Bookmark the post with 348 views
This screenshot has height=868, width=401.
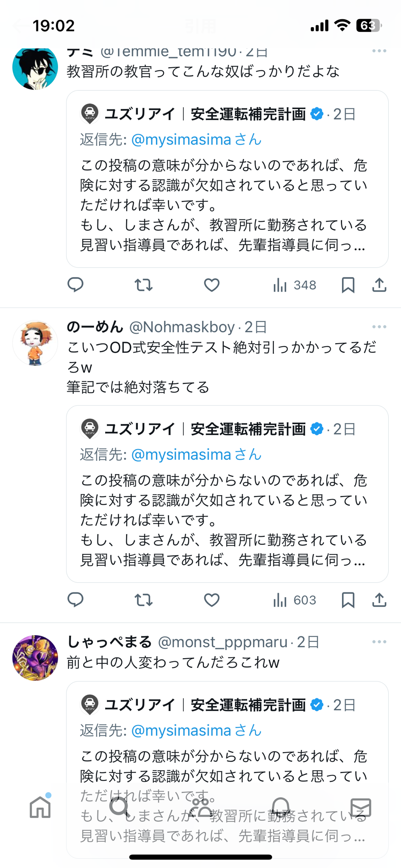pos(348,285)
